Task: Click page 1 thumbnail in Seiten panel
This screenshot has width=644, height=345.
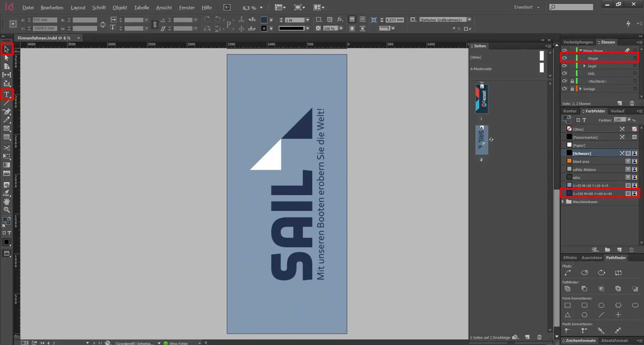Action: [482, 99]
